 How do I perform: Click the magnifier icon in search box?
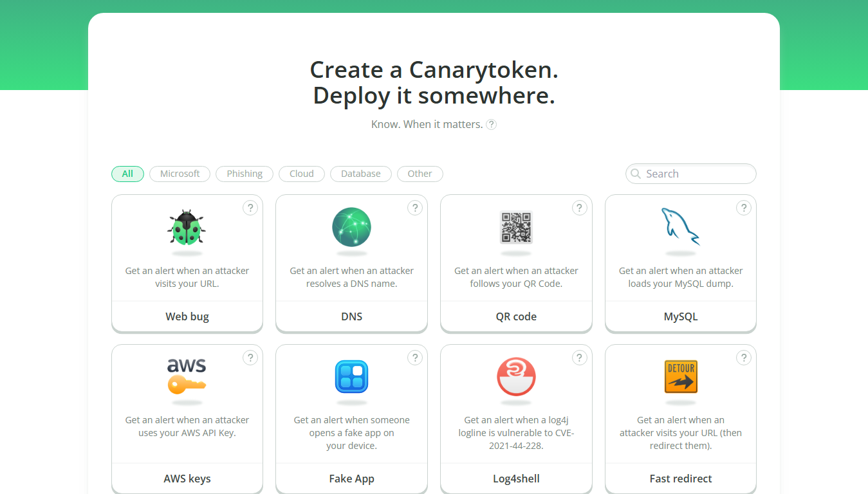click(x=636, y=174)
